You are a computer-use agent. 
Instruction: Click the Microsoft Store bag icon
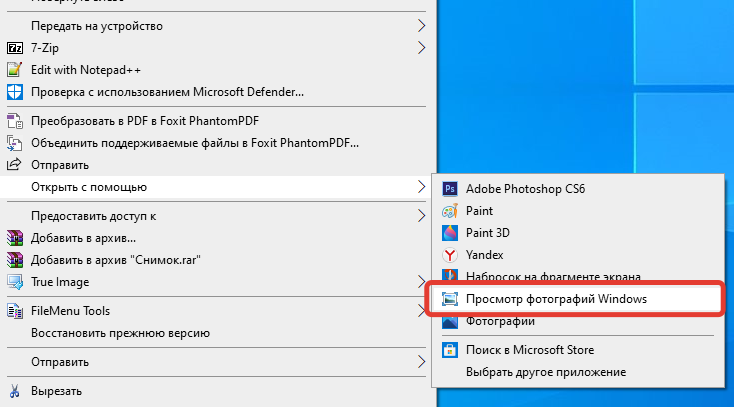(x=450, y=350)
